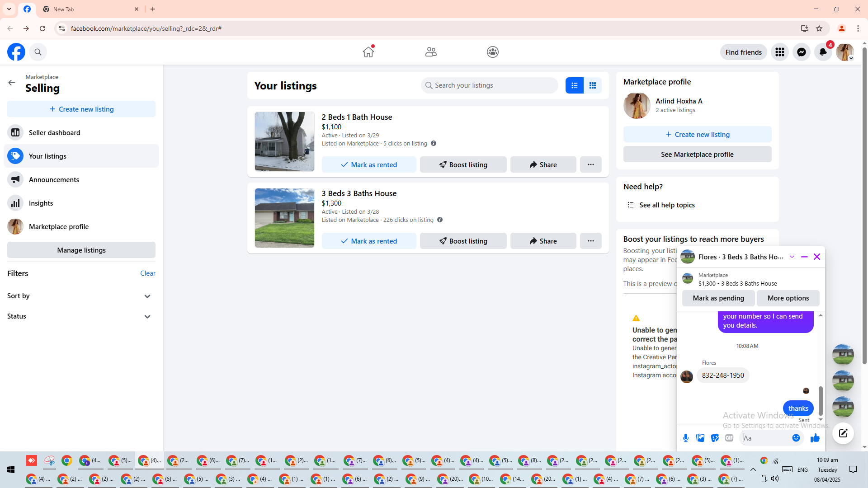This screenshot has height=488, width=868.
Task: Switch listings to grid view
Action: pyautogui.click(x=592, y=85)
